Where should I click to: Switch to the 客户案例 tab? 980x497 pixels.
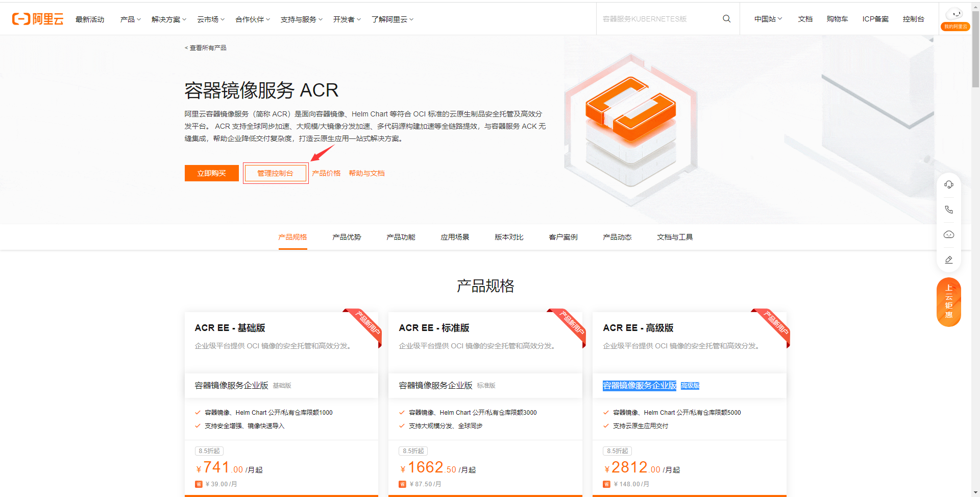(x=563, y=237)
